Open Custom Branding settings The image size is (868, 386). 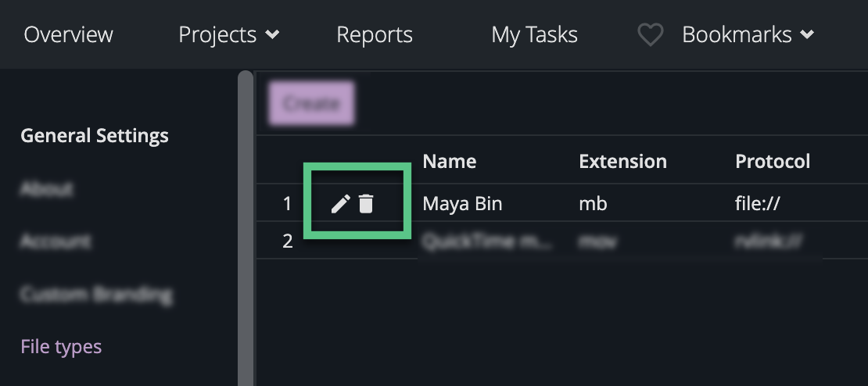click(96, 295)
